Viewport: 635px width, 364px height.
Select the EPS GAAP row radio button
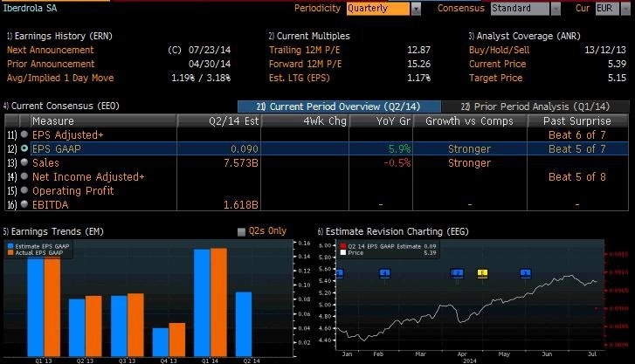(x=24, y=148)
